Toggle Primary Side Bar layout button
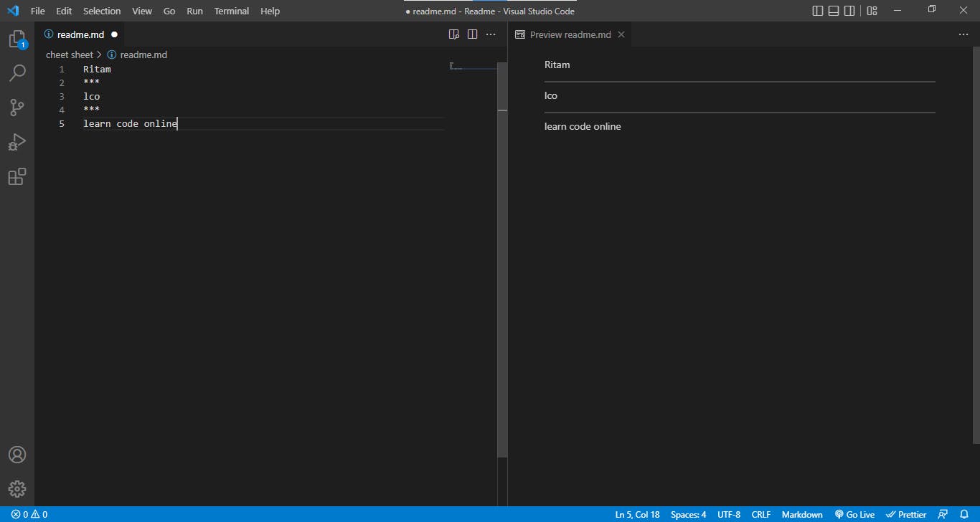Viewport: 980px width, 522px height. [x=818, y=11]
